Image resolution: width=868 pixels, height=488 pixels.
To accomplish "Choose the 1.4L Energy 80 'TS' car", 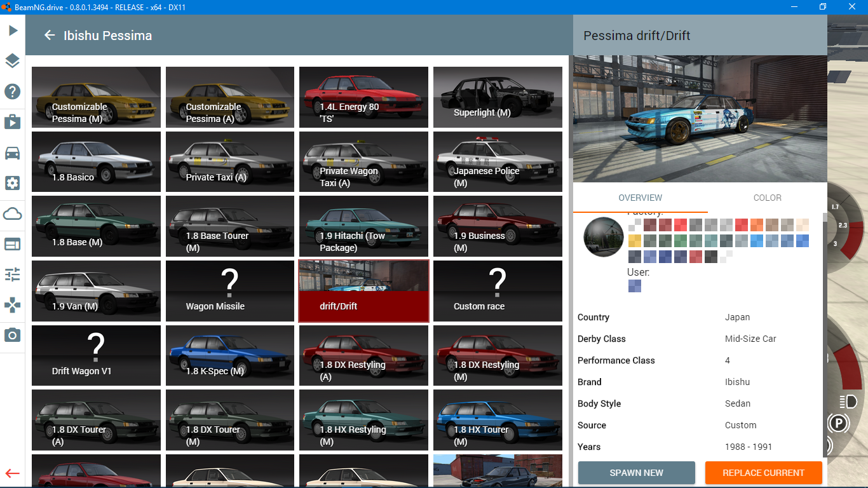I will tap(364, 97).
